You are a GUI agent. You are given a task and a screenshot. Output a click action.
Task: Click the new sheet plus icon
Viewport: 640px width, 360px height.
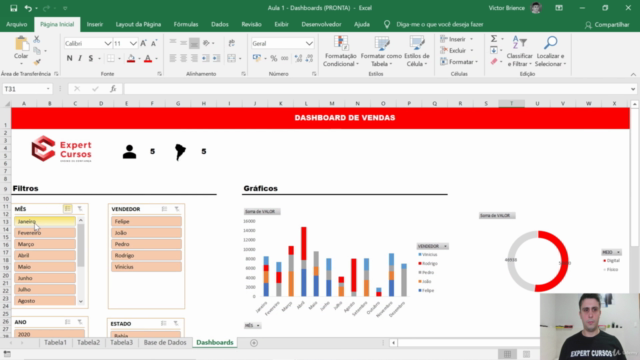pos(254,343)
